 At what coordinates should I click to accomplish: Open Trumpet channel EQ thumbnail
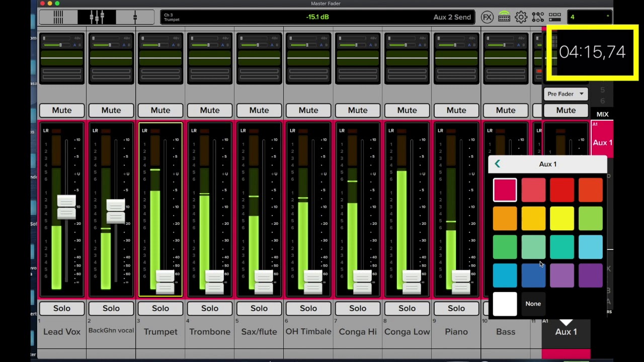(160, 59)
